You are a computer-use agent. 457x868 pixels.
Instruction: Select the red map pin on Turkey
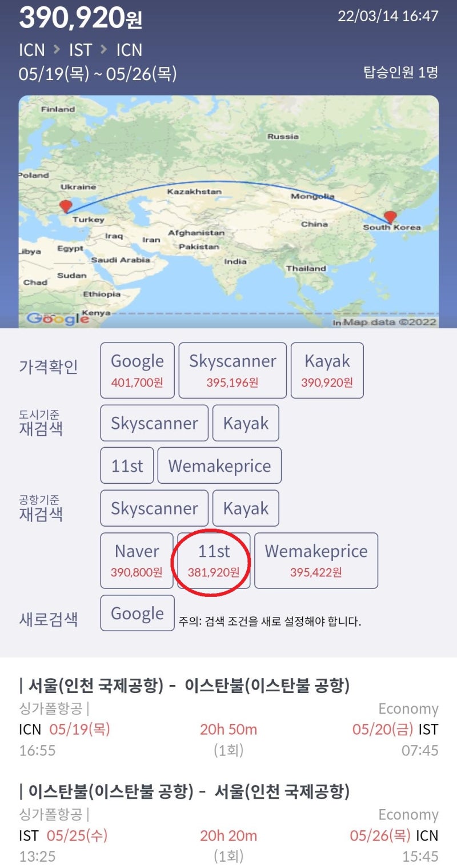tap(66, 206)
